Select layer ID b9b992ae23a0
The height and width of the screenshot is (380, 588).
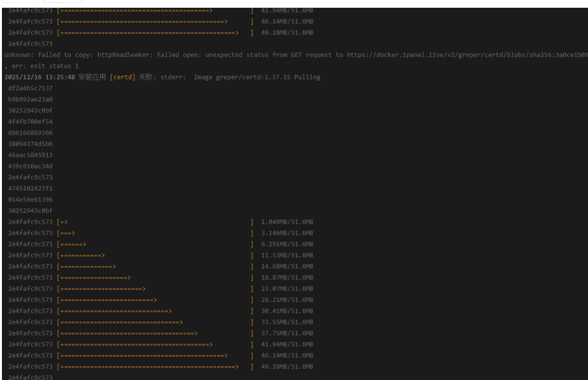[x=30, y=99]
